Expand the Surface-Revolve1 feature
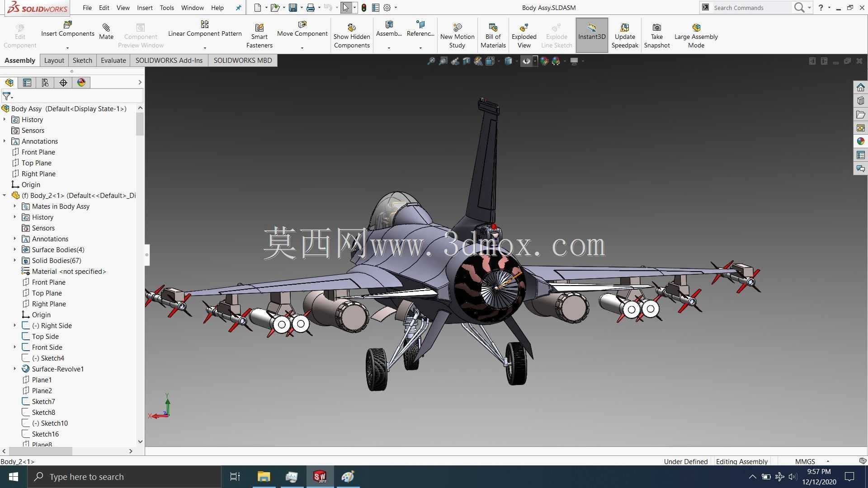 pos(15,369)
